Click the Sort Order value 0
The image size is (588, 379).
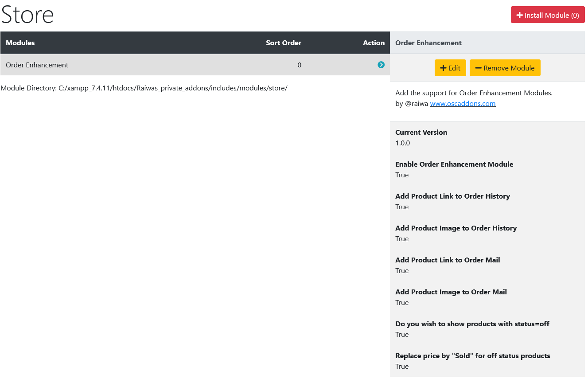tap(299, 65)
